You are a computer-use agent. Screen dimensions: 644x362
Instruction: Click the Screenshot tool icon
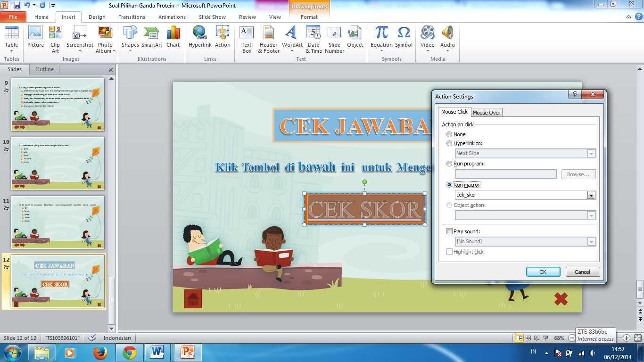tap(80, 33)
